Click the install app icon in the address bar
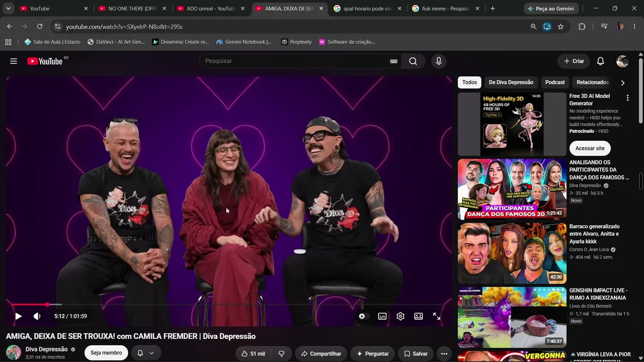The height and width of the screenshot is (362, 644). (547, 27)
